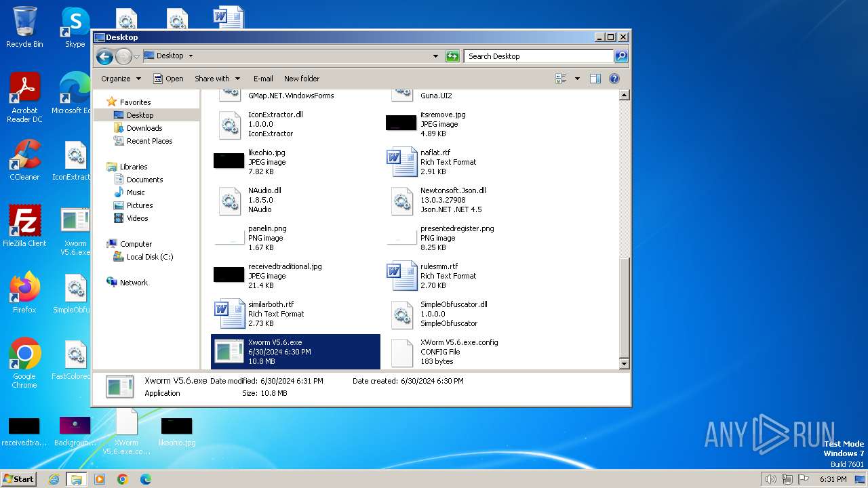Open view options dropdown arrow
Screen dimensions: 868x488
577,79
